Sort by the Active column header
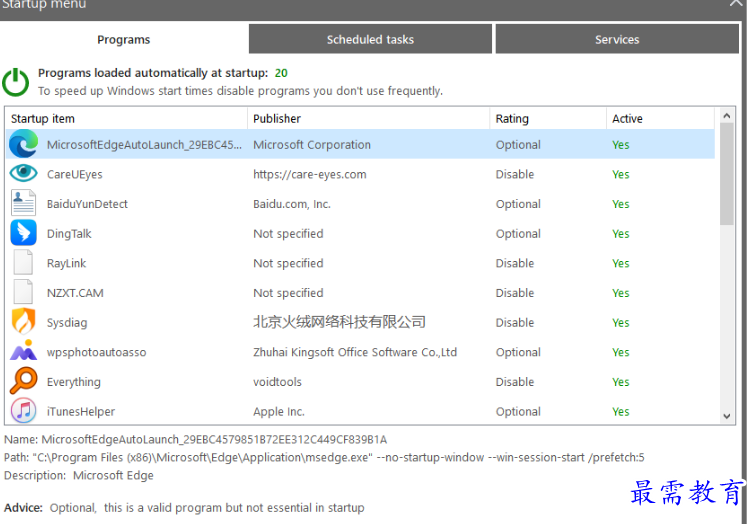752x524 pixels. coord(660,118)
